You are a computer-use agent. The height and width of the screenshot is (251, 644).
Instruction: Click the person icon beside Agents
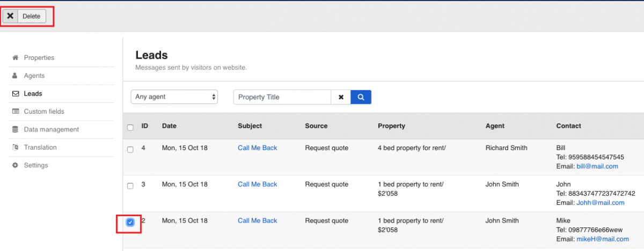16,76
